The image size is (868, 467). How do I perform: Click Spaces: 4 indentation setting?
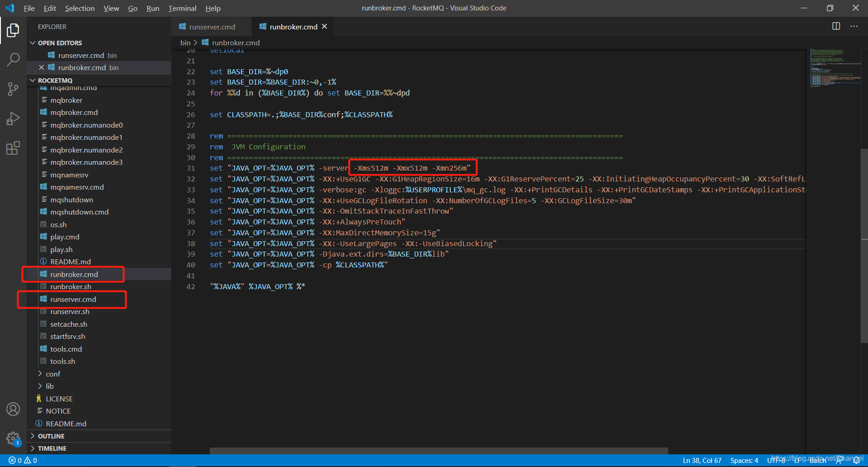[x=744, y=460]
